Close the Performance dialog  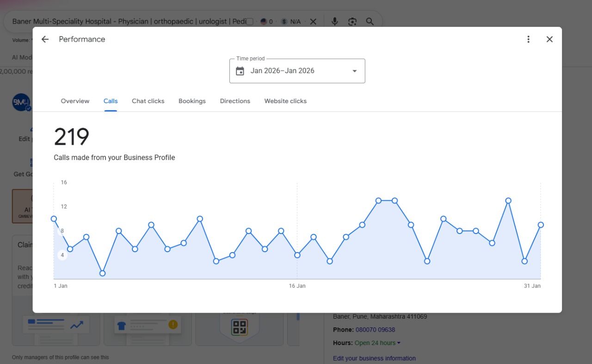(x=549, y=39)
